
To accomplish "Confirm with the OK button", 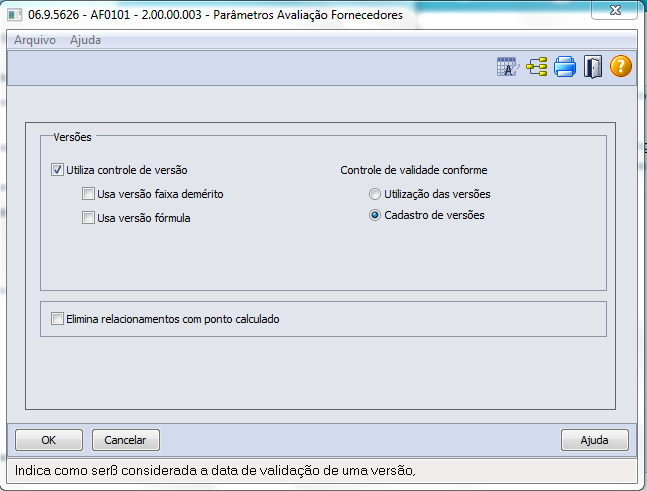I will coord(49,440).
